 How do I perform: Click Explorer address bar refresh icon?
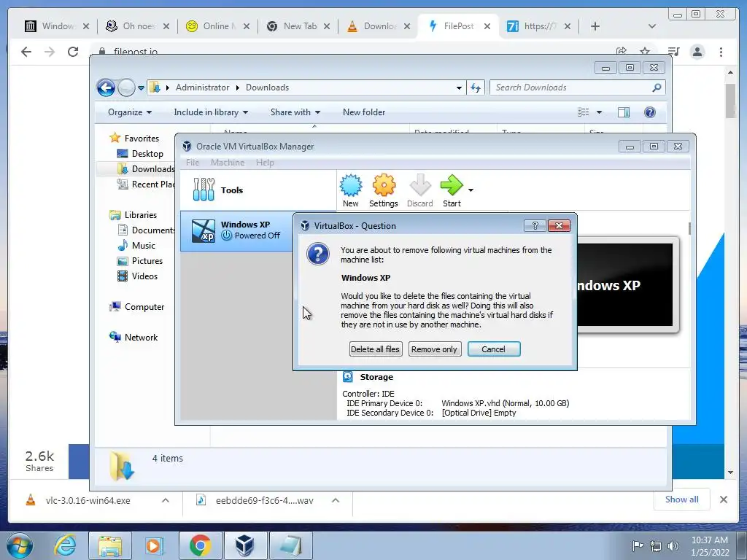(476, 87)
